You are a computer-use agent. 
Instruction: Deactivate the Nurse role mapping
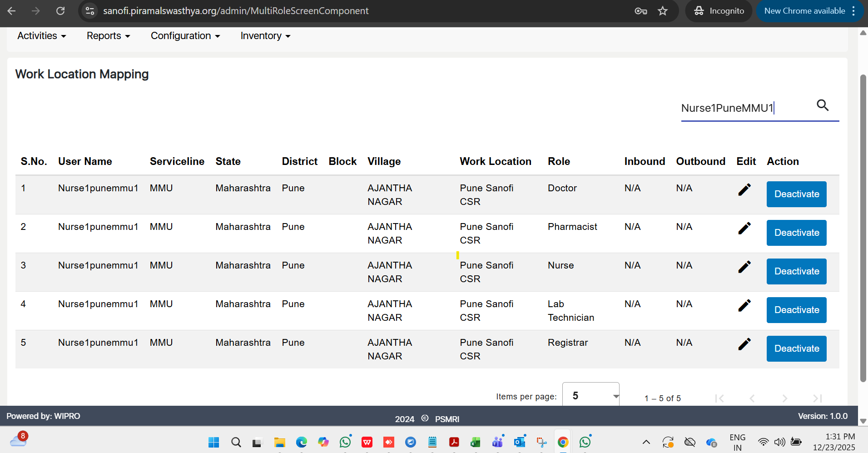click(x=796, y=271)
